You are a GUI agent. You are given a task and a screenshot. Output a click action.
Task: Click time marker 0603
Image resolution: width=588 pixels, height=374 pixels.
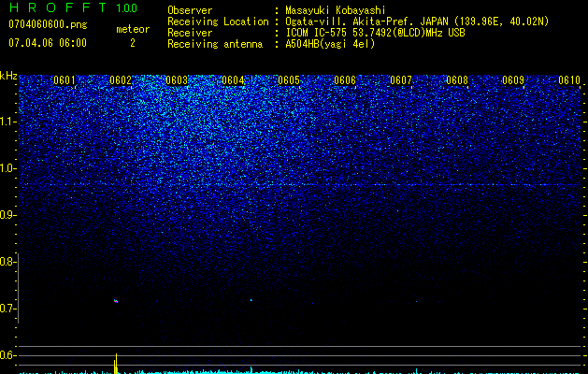(x=177, y=80)
